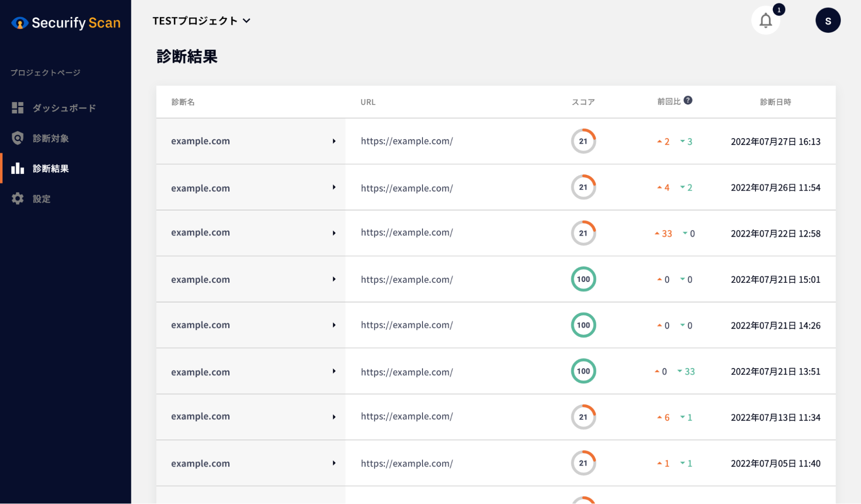Open 設定 in the sidebar
861x504 pixels.
[42, 199]
